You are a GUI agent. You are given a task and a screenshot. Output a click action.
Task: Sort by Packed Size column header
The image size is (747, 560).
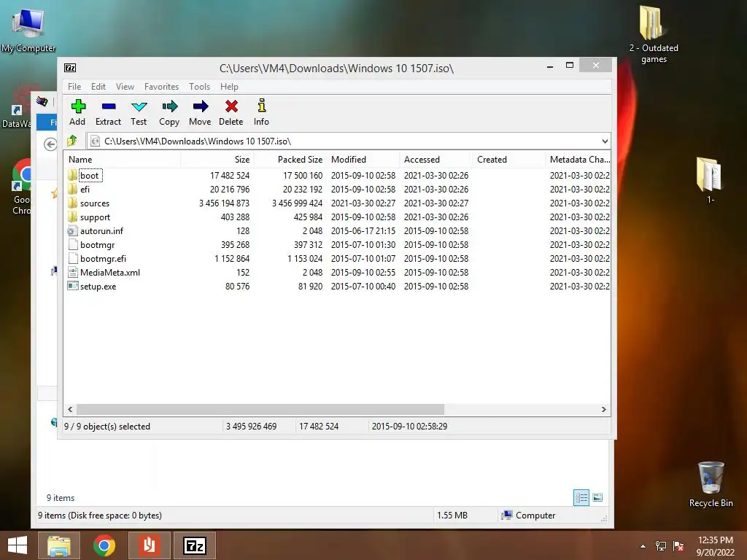pos(290,160)
